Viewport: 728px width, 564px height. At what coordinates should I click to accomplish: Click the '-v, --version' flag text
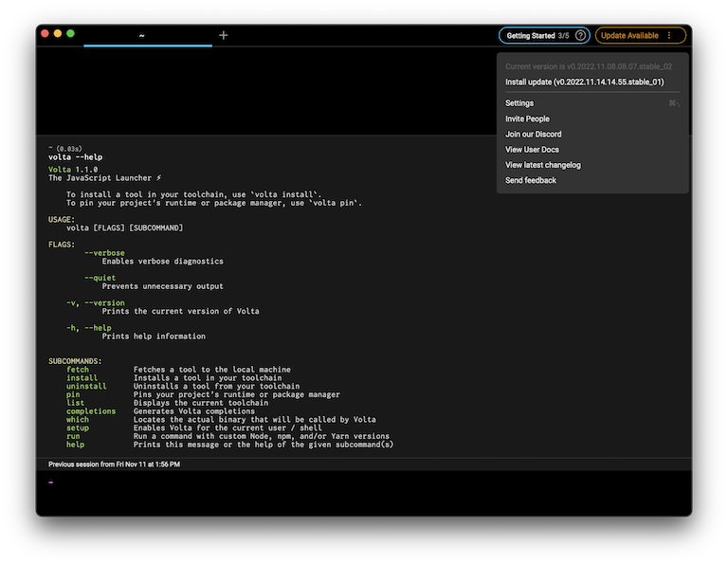[96, 302]
